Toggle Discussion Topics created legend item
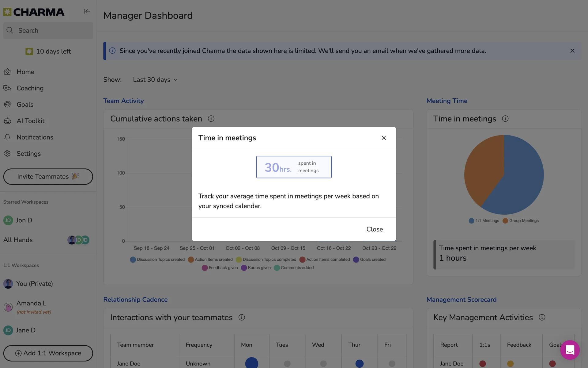This screenshot has height=368, width=588. [157, 259]
